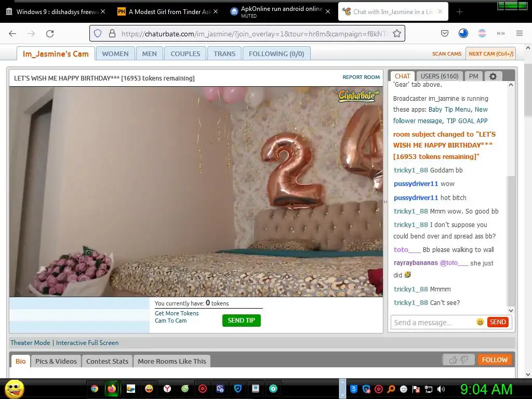Close the ApkOnline tab
The image size is (532, 399).
328,11
